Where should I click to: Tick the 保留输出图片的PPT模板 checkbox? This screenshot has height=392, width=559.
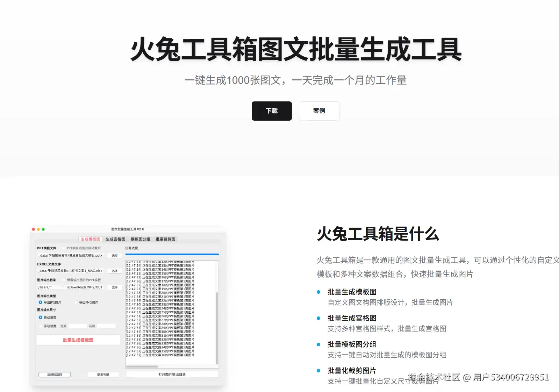coord(64,280)
